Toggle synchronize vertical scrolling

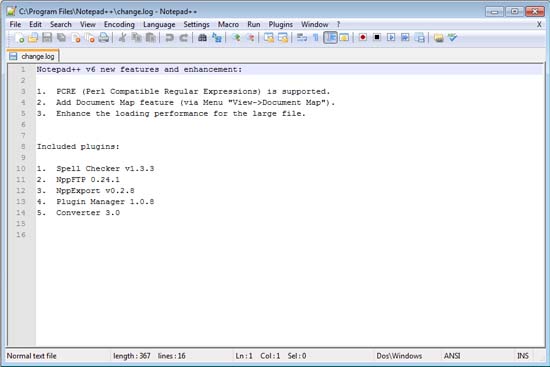point(269,38)
